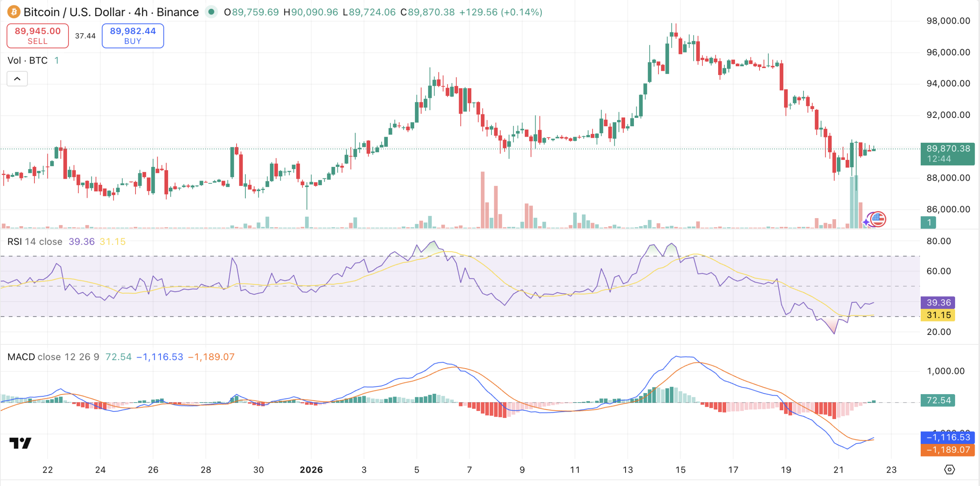Open chart settings gear at bottom right
This screenshot has height=486, width=980.
pyautogui.click(x=949, y=469)
